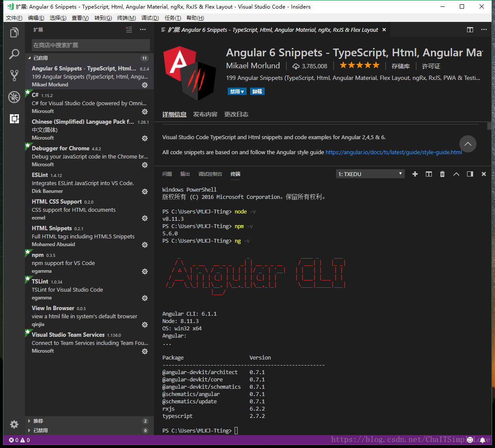Open the 存储库 repository link

coord(400,66)
